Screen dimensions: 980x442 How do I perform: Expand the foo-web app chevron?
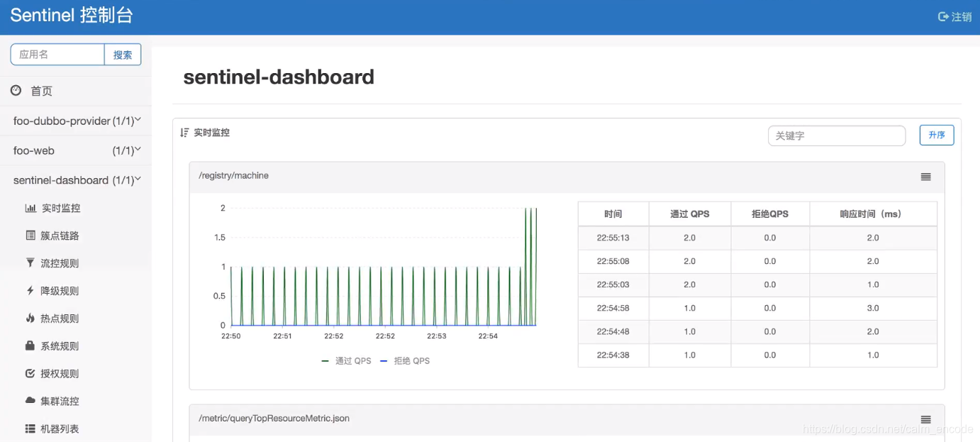(x=138, y=150)
